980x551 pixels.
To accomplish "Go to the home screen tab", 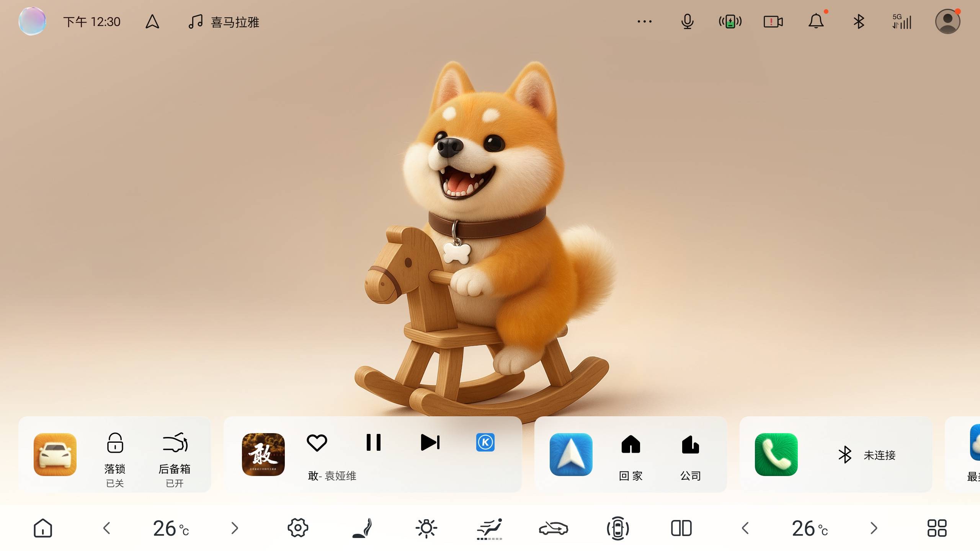I will click(43, 528).
